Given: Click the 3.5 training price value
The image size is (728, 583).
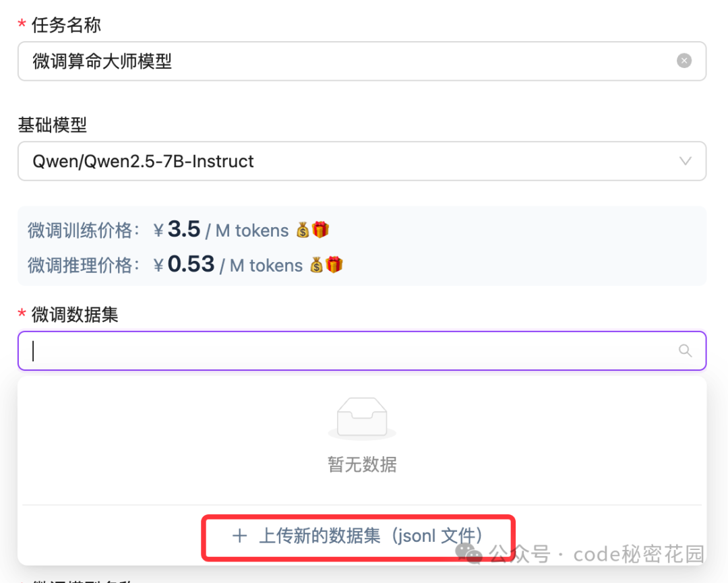Looking at the screenshot, I should (184, 229).
